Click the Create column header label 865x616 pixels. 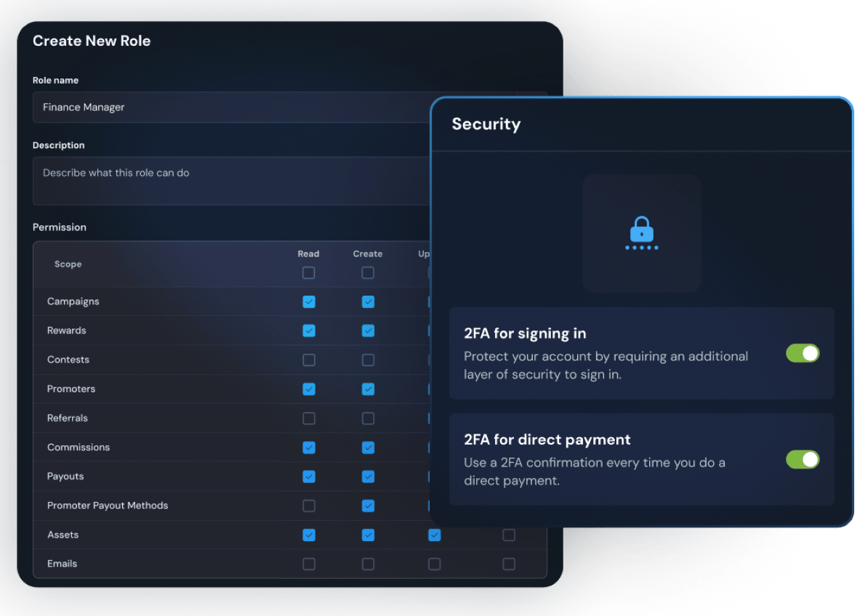click(368, 254)
